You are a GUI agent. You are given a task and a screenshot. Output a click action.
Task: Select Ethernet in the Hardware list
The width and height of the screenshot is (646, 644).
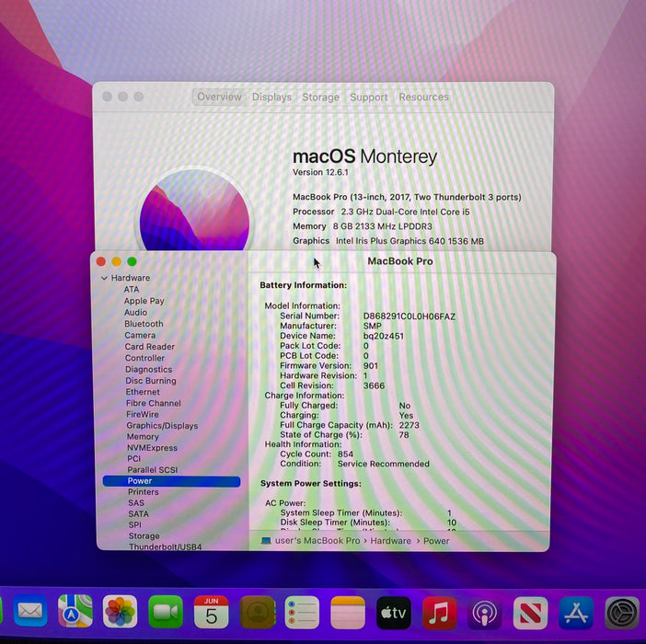[x=143, y=392]
